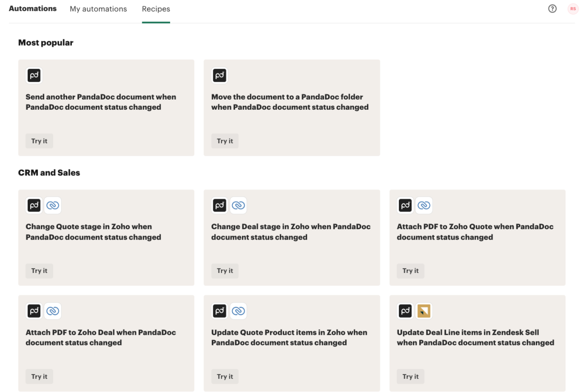
Task: Try 'Attach PDF to Zoho Quote' recipe
Action: [411, 271]
